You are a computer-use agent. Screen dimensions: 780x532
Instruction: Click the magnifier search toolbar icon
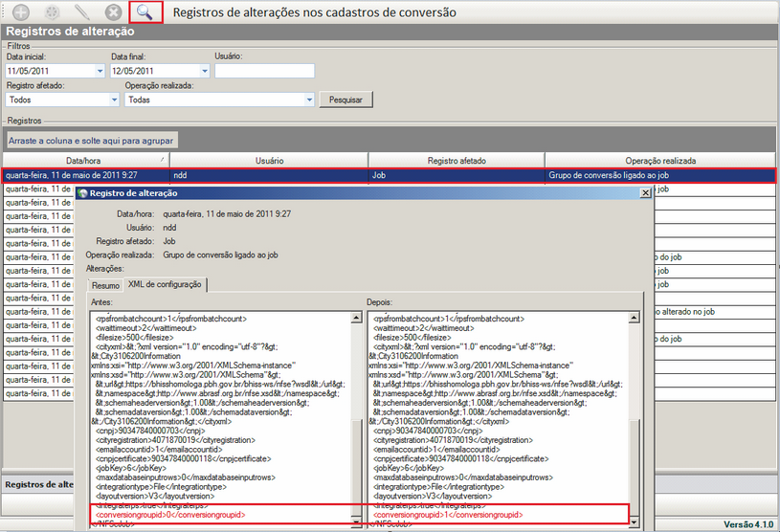pos(145,11)
